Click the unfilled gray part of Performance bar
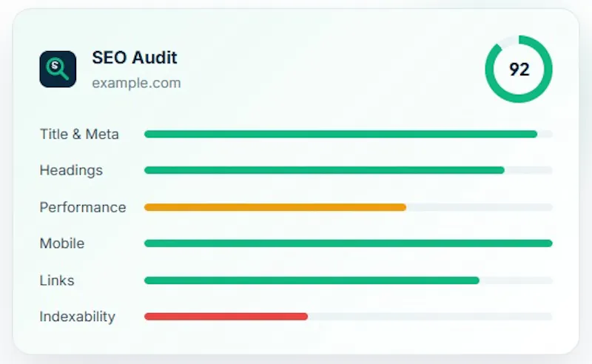 480,207
